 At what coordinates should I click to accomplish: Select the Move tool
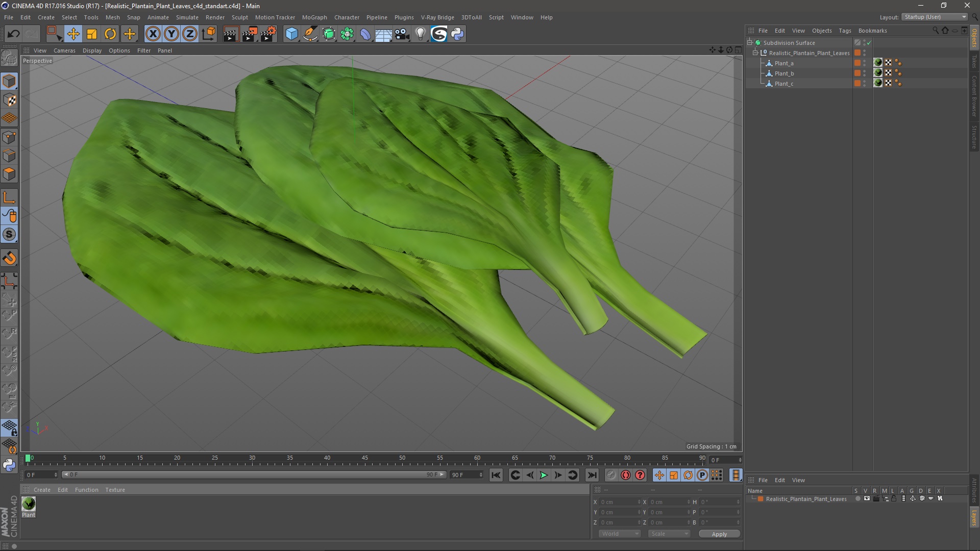tap(73, 34)
